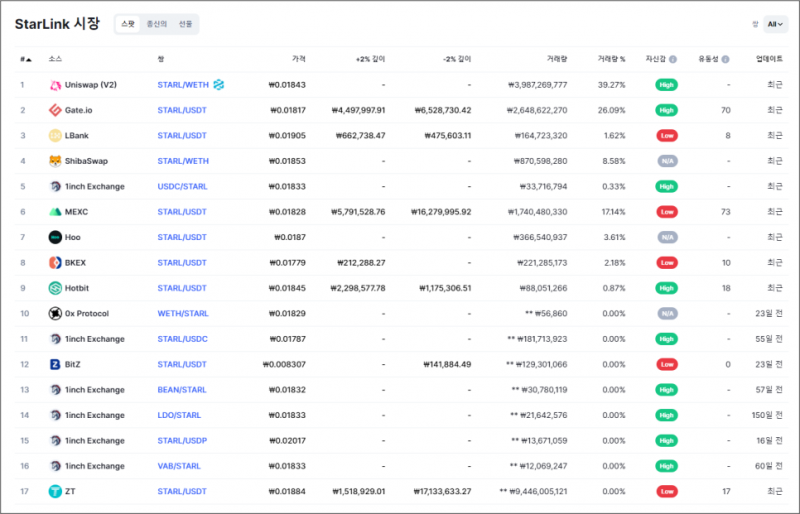Click MEXC exchange name
The width and height of the screenshot is (800, 514).
77,212
